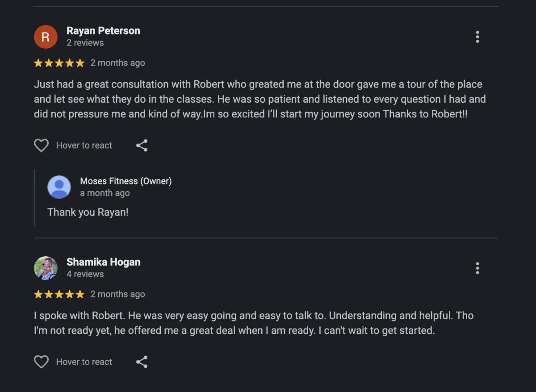Open the more options menu on Rayan Peterson's review
536x392 pixels.
pos(477,37)
